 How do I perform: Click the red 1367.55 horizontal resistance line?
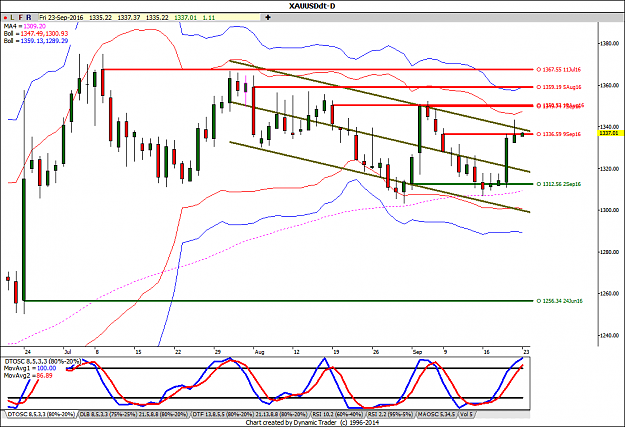pos(318,69)
